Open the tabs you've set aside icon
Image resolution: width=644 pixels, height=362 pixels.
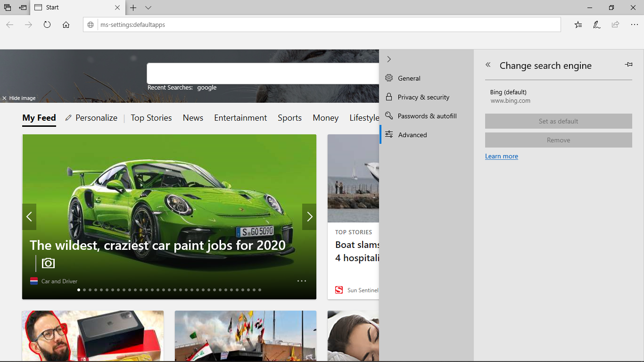pyautogui.click(x=8, y=8)
